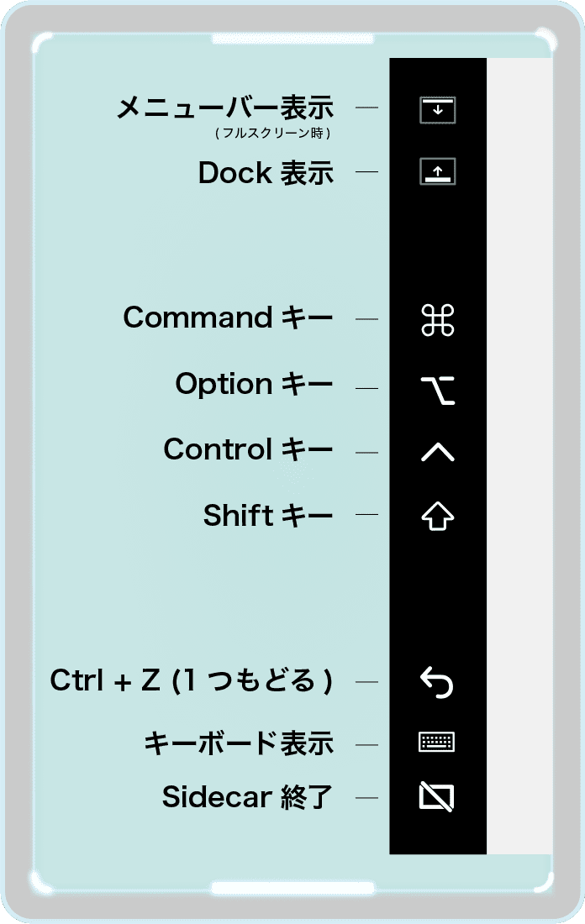Image resolution: width=585 pixels, height=924 pixels.
Task: Click the end Sidecar crossed-screen icon
Action: 436,796
